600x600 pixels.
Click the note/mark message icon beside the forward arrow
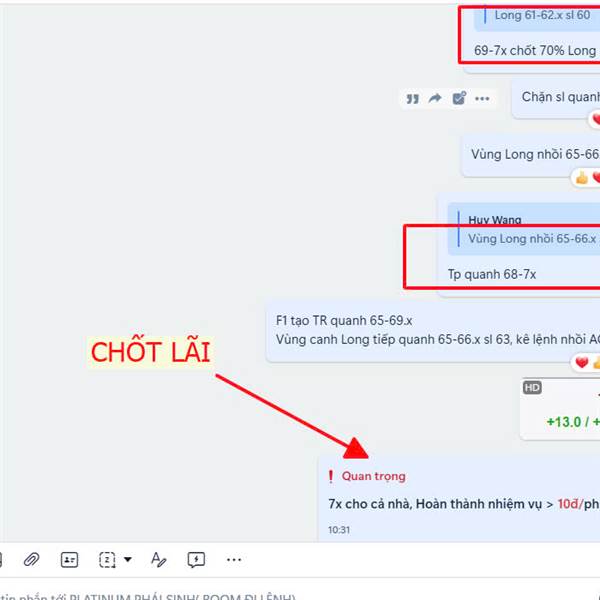click(459, 98)
